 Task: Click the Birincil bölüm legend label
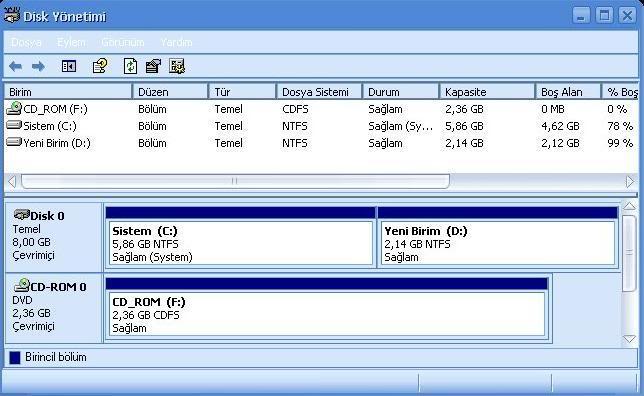[55, 357]
